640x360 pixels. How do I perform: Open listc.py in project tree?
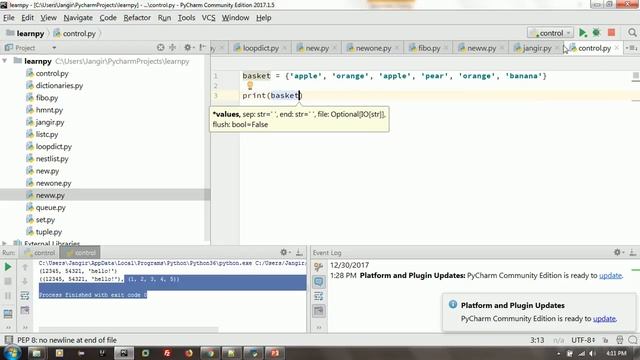(x=47, y=134)
